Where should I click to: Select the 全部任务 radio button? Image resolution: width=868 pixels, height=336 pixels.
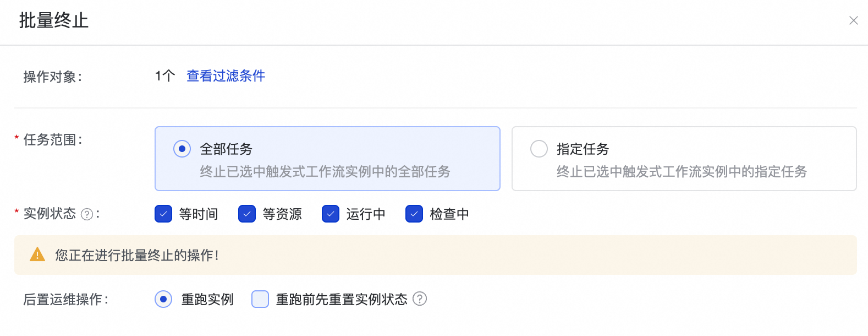click(x=182, y=149)
